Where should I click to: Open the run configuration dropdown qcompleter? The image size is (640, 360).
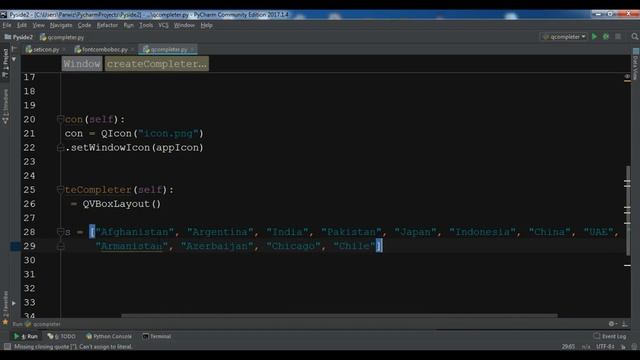[x=564, y=37]
